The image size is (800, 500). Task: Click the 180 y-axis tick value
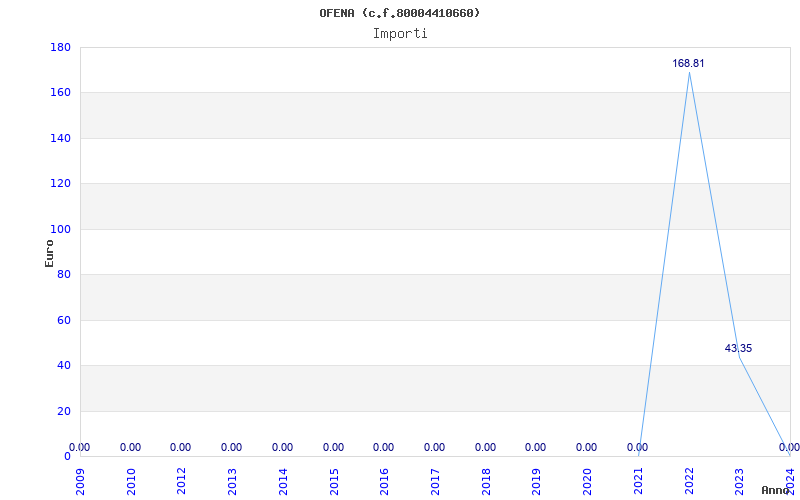[x=60, y=47]
